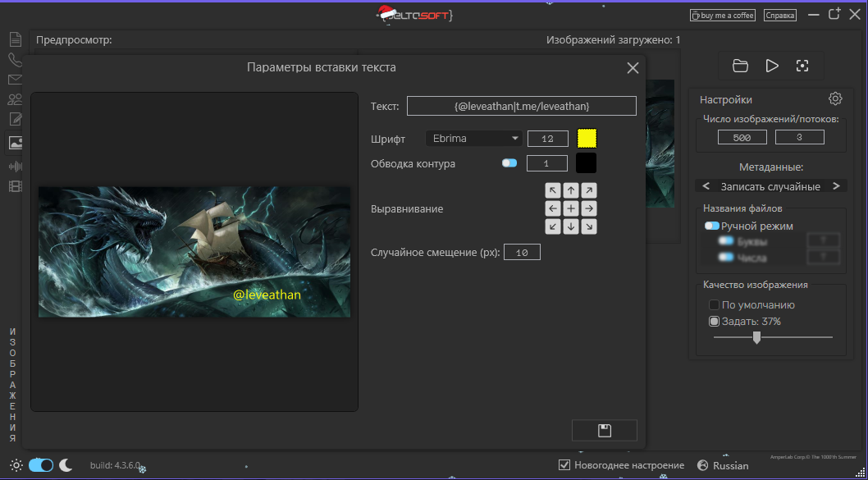Click the watermark text input field
Screen dimensions: 868x480
(x=521, y=107)
